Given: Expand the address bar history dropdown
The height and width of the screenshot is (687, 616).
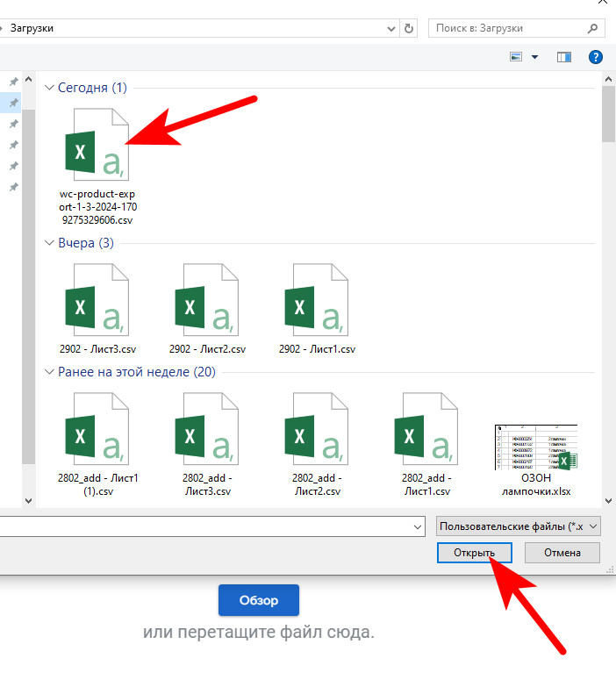Looking at the screenshot, I should tap(390, 29).
